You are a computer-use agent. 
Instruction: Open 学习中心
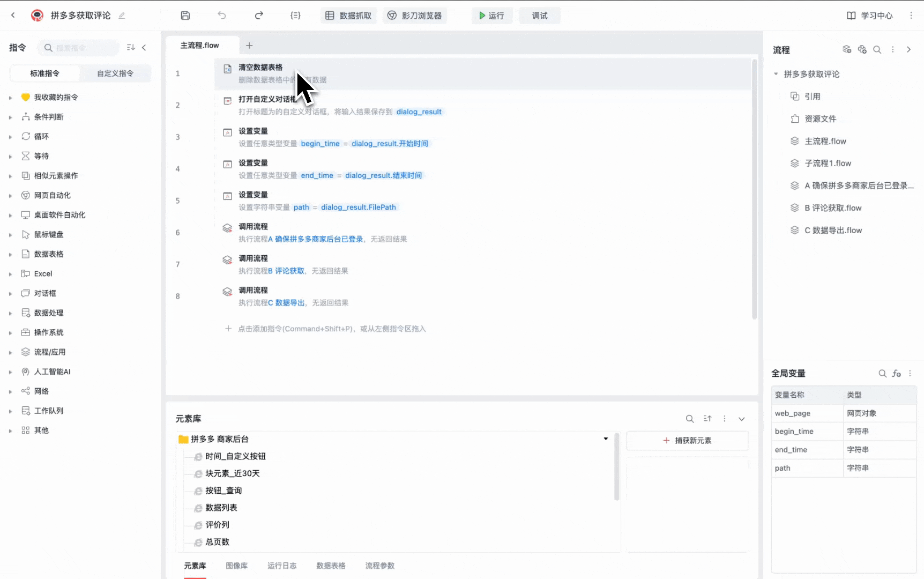[869, 16]
